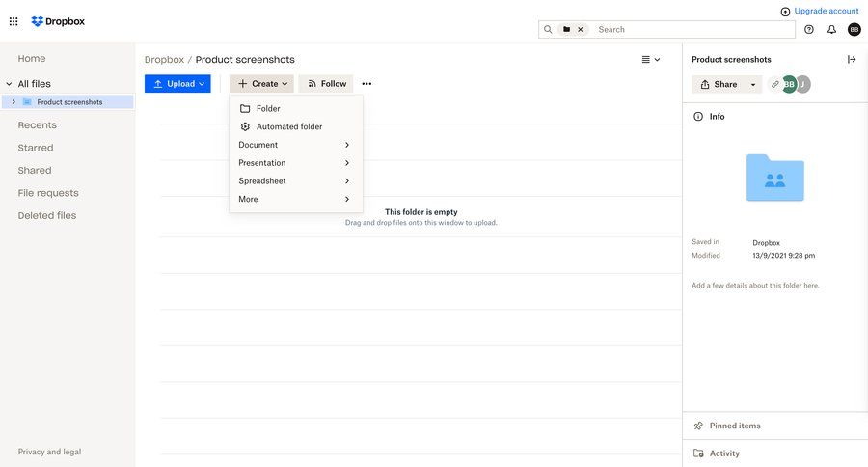The height and width of the screenshot is (467, 868).
Task: Click the shared folder thumbnail
Action: [x=775, y=178]
